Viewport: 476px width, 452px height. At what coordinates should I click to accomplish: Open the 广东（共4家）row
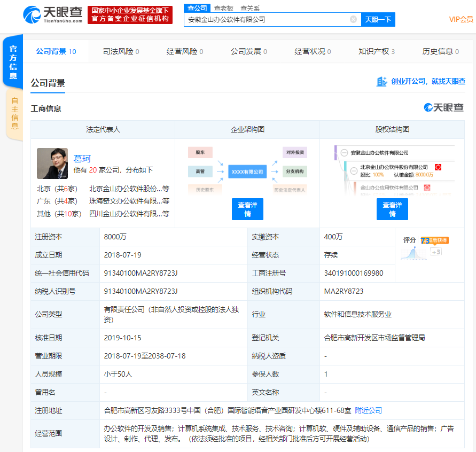pyautogui.click(x=57, y=201)
